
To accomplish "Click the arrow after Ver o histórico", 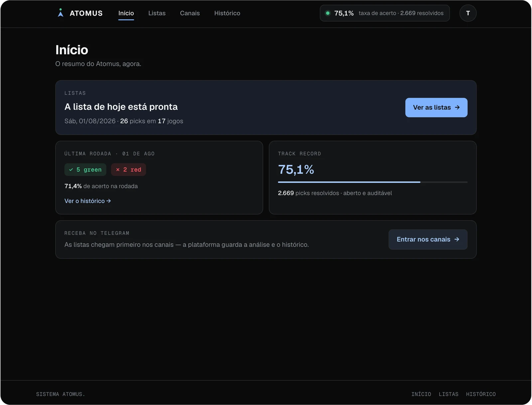I will (109, 201).
